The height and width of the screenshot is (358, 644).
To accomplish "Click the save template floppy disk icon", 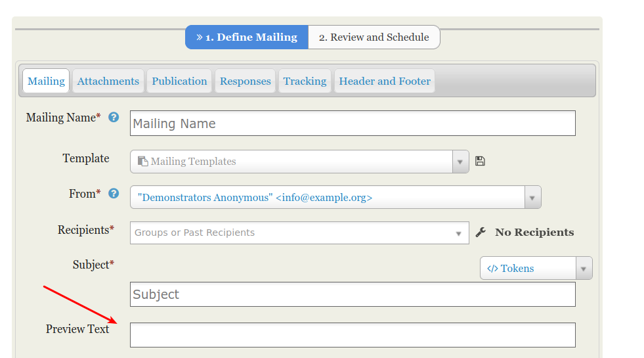I will coord(480,162).
